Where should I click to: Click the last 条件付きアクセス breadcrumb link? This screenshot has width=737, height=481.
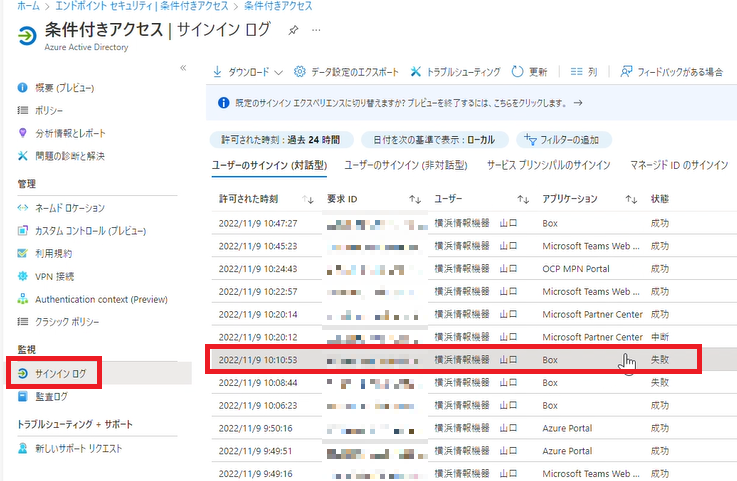point(278,6)
